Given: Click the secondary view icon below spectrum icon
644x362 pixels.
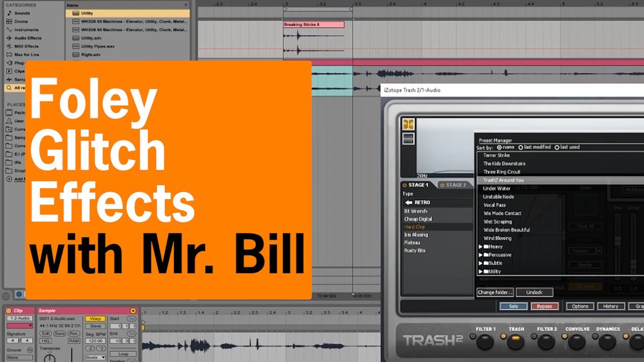Looking at the screenshot, I should [408, 139].
